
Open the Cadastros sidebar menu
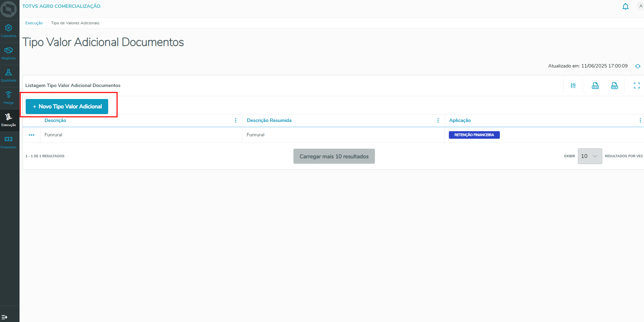click(9, 31)
